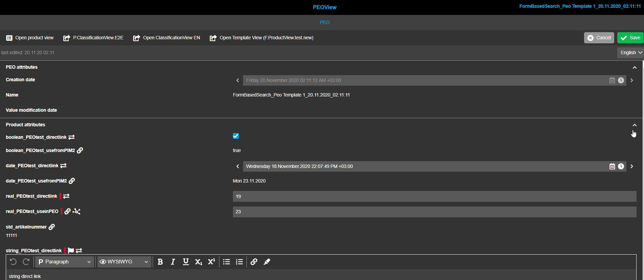
Task: Step date_PEOtest_directlink forward with right chevron
Action: click(632, 166)
